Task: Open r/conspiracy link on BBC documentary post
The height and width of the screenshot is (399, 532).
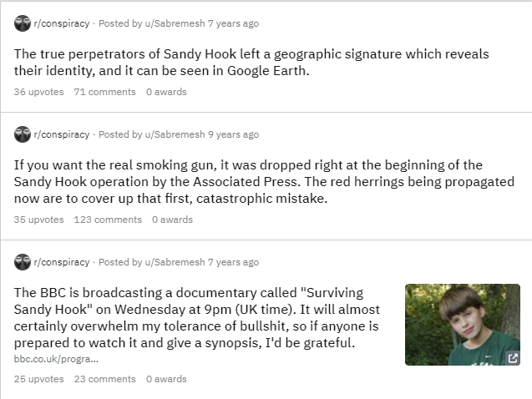Action: pos(62,262)
